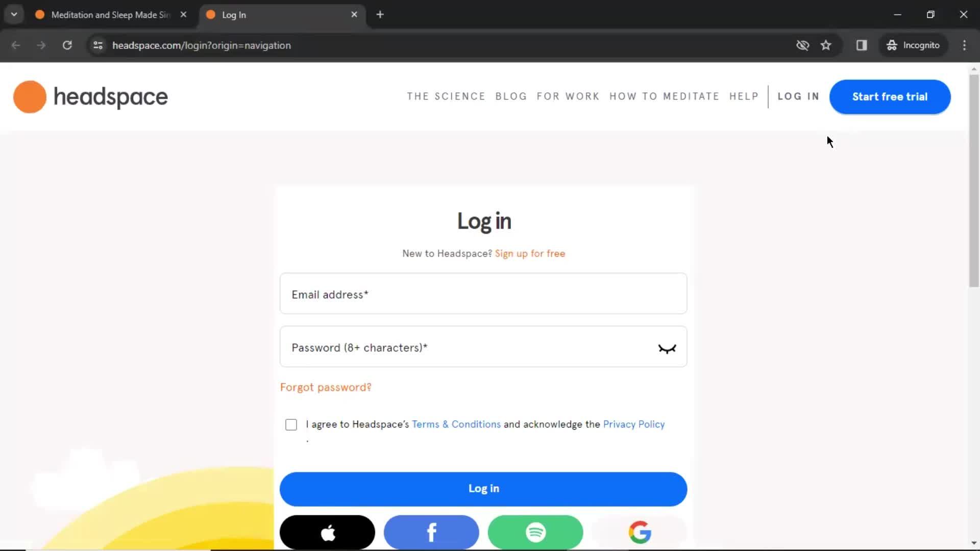
Task: Click the Start free trial button
Action: [890, 96]
